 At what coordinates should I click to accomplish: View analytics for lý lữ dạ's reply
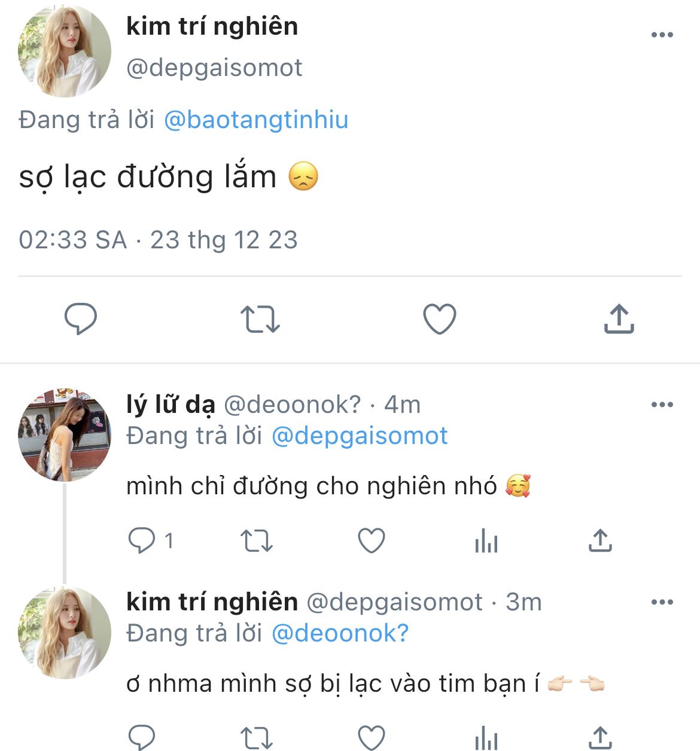point(486,541)
